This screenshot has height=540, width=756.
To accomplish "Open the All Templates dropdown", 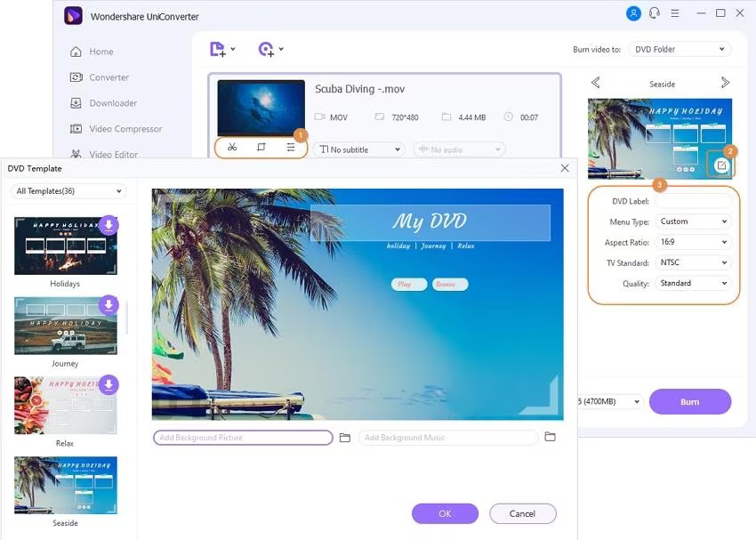I will pyautogui.click(x=68, y=190).
